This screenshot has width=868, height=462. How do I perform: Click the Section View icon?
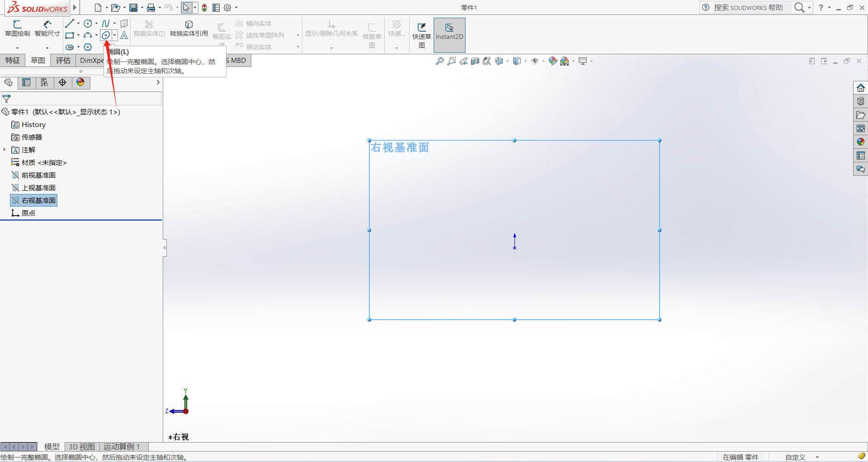tap(475, 61)
